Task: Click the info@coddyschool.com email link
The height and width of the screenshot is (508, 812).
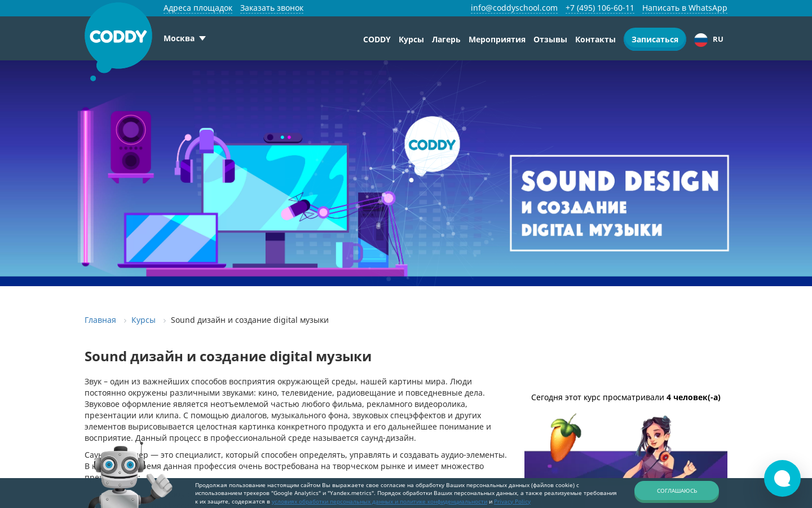Action: (x=514, y=8)
